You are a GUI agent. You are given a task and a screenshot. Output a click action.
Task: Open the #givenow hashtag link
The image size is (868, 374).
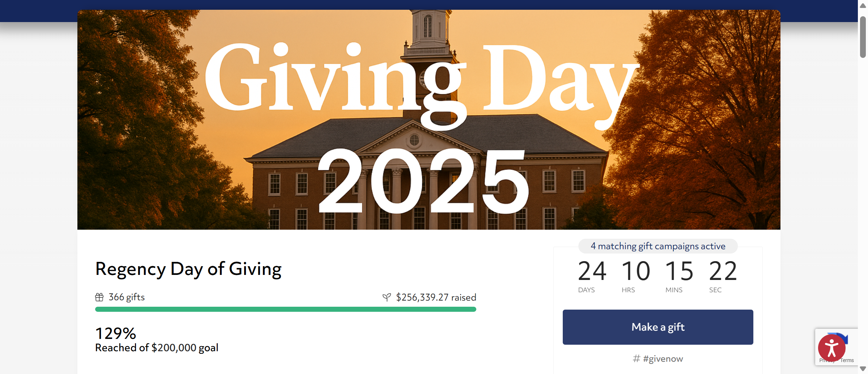(663, 358)
